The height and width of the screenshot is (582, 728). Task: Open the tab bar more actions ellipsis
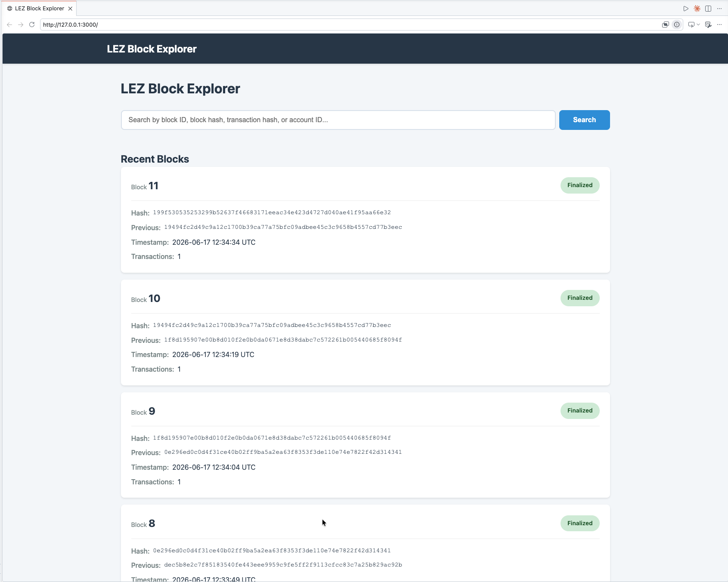point(719,9)
